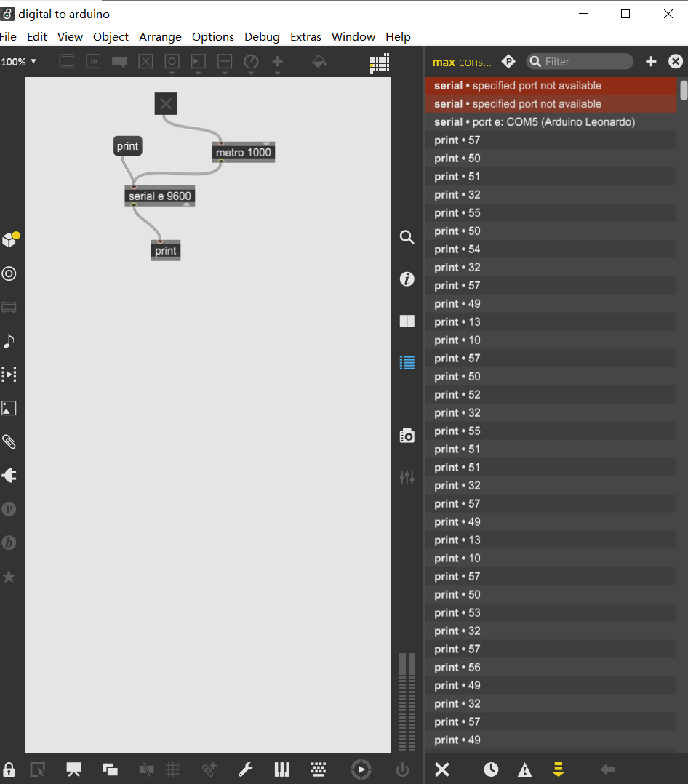This screenshot has width=688, height=784.
Task: Open the paperclip snippets icon
Action: click(x=9, y=441)
